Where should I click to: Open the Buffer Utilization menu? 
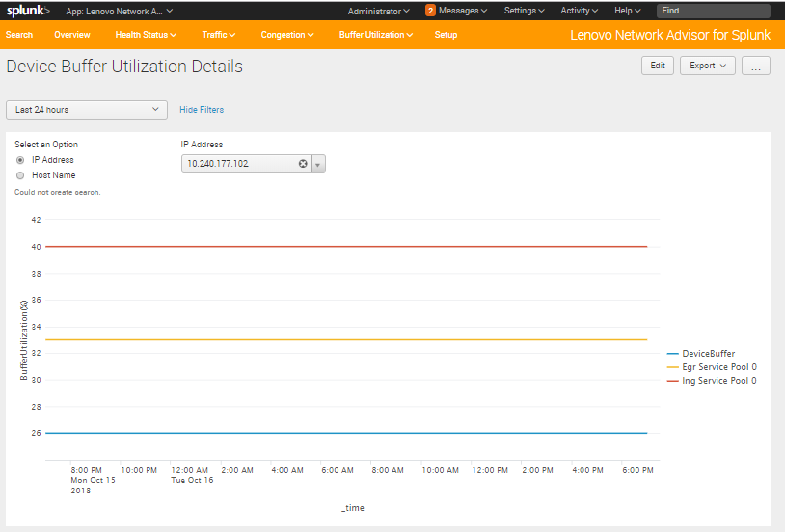pyautogui.click(x=376, y=35)
